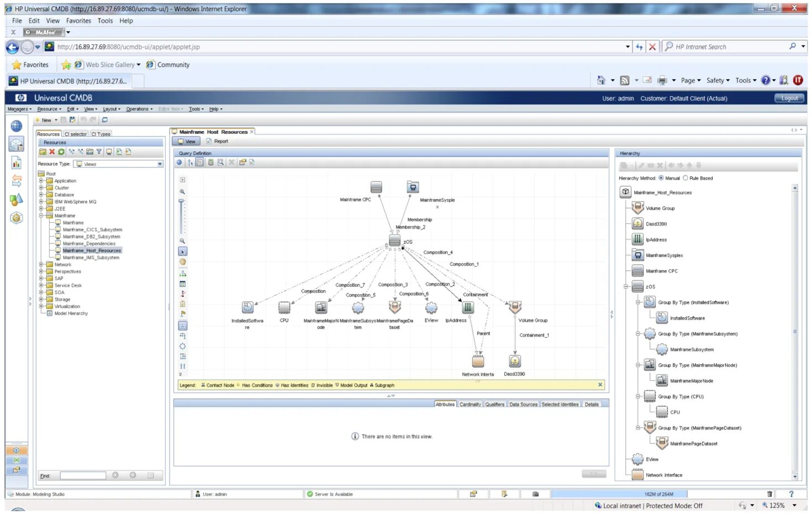Switch to the Cardinality tab

pyautogui.click(x=470, y=404)
